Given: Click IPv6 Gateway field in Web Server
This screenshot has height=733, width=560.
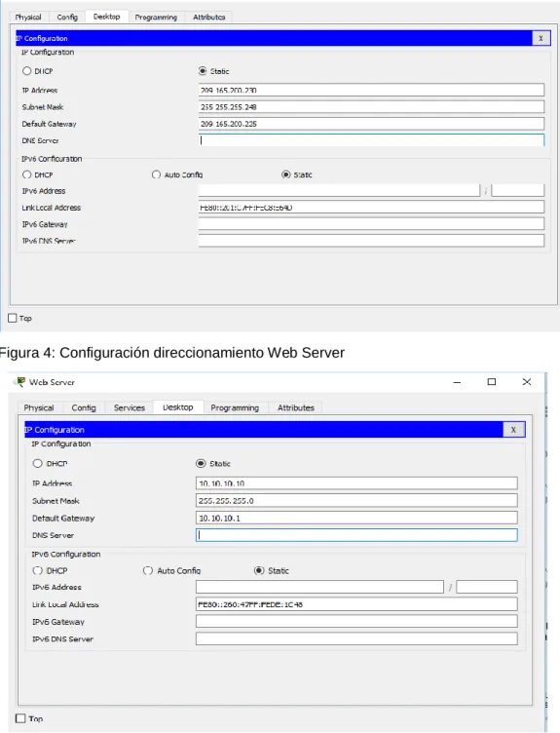Looking at the screenshot, I should pos(356,621).
